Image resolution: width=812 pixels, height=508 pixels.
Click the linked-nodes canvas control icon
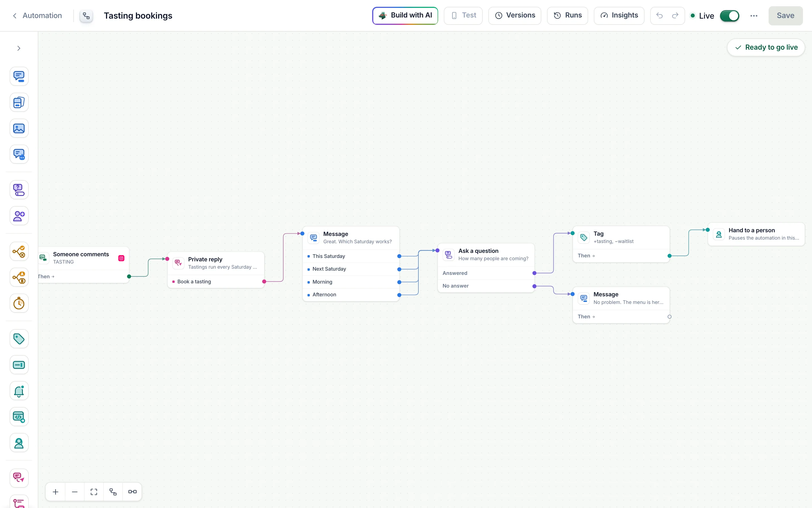pyautogui.click(x=132, y=492)
